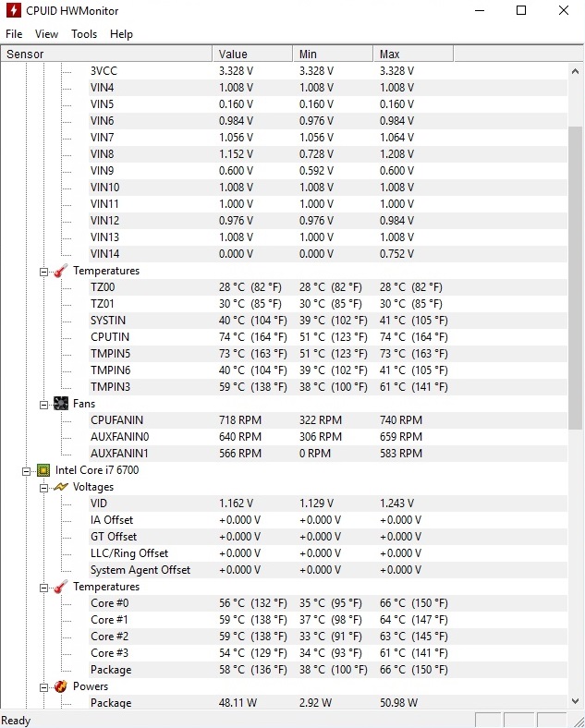Click the CPU Temperatures thermometer icon
This screenshot has height=728, width=585.
click(x=61, y=587)
